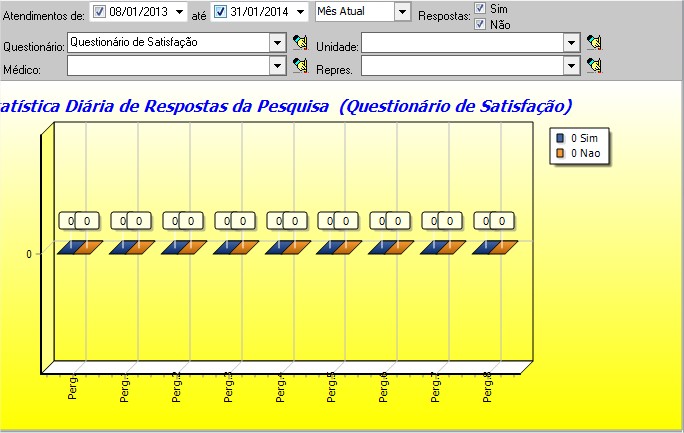This screenshot has height=433, width=684.
Task: Uncheck the start date 08/01/2013 checkbox
Action: pos(98,12)
